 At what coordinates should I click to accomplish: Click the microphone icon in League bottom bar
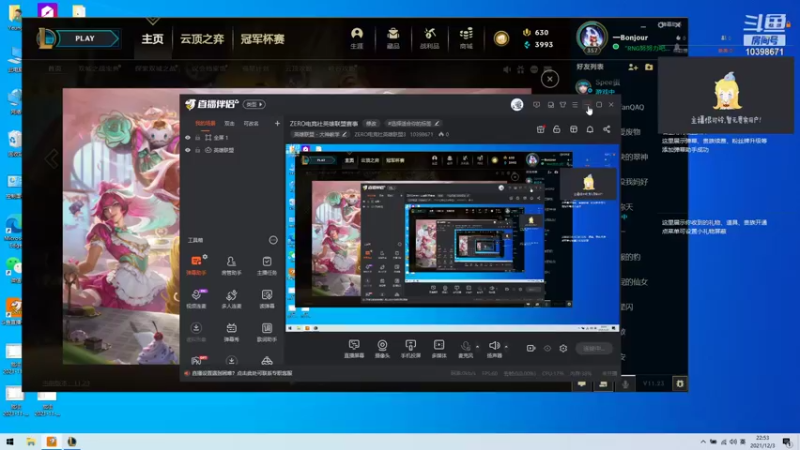(625, 384)
